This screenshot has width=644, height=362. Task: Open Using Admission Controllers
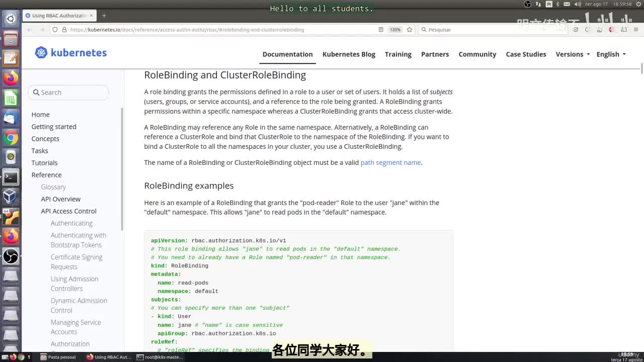74,284
